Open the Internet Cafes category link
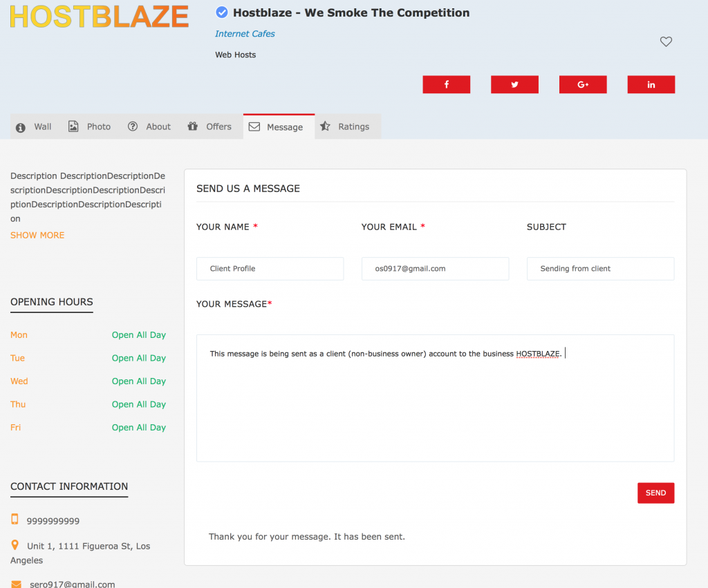The height and width of the screenshot is (588, 708). pos(245,33)
